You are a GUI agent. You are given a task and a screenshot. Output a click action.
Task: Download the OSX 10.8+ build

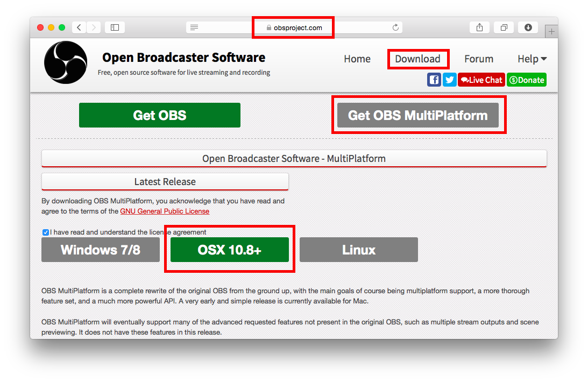(230, 250)
